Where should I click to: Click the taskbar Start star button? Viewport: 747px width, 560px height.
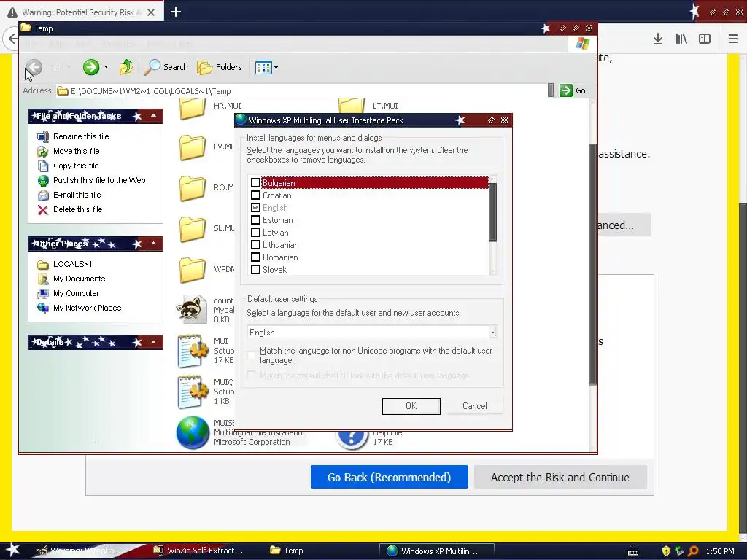click(13, 551)
